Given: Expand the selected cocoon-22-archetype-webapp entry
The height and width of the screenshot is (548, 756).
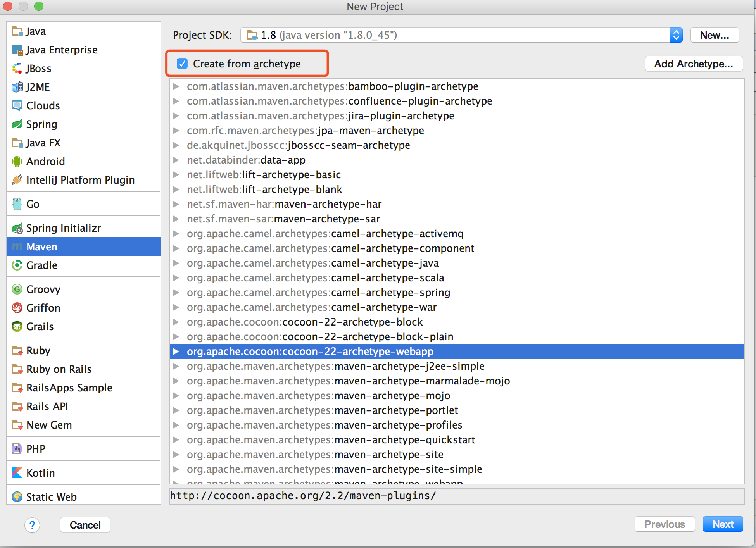Looking at the screenshot, I should click(176, 351).
